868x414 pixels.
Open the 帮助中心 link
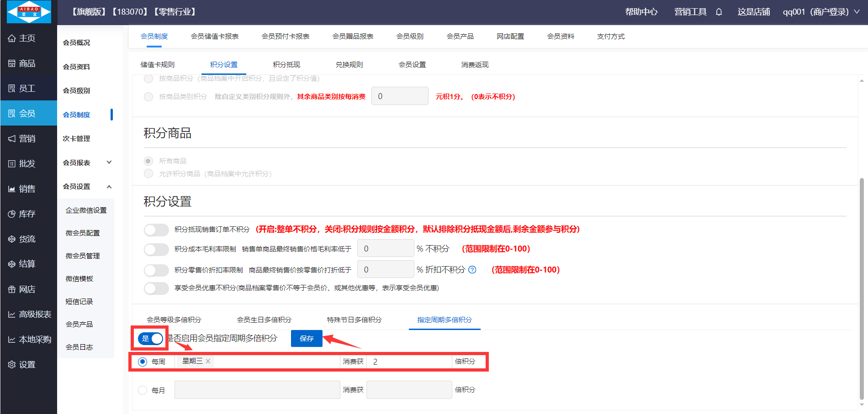(x=641, y=12)
